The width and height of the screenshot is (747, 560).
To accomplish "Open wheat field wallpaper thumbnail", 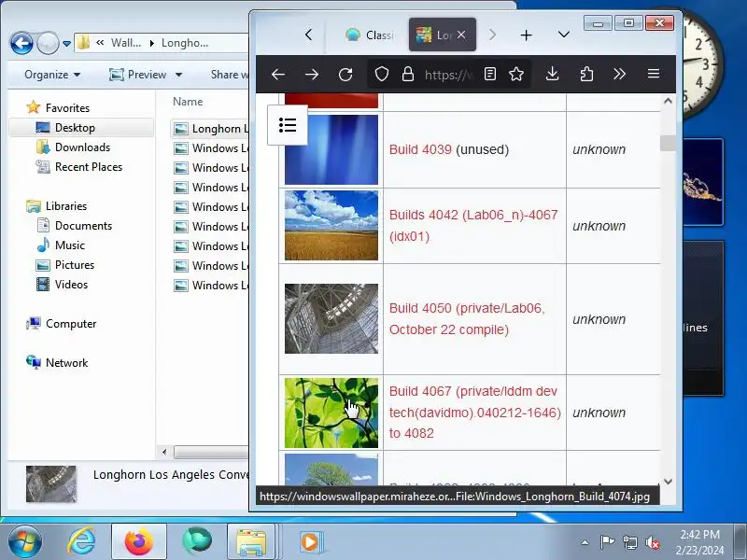I will (x=331, y=225).
